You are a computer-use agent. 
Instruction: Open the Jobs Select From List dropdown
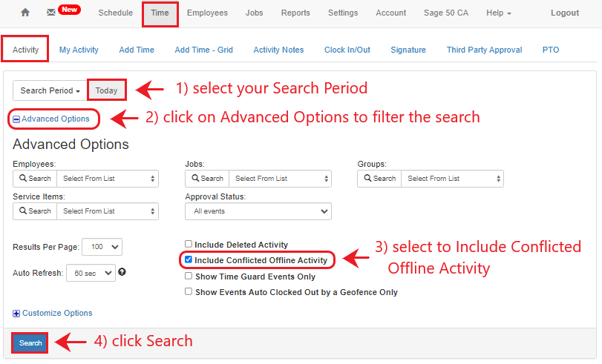[x=281, y=179]
